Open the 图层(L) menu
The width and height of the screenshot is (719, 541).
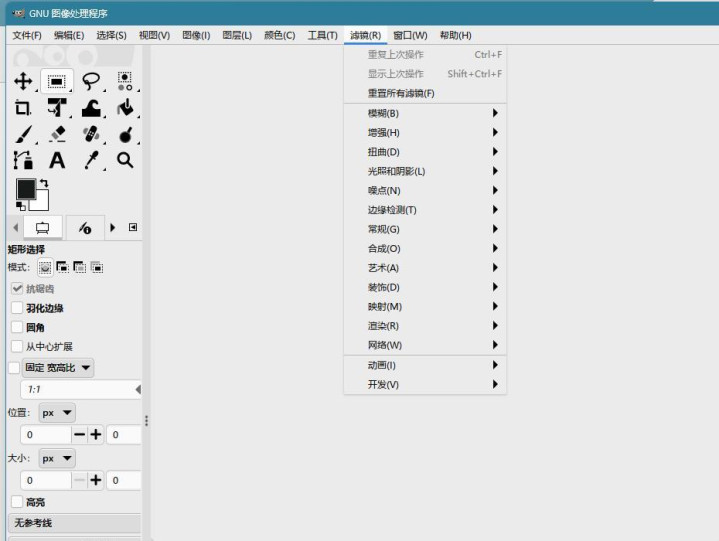237,35
